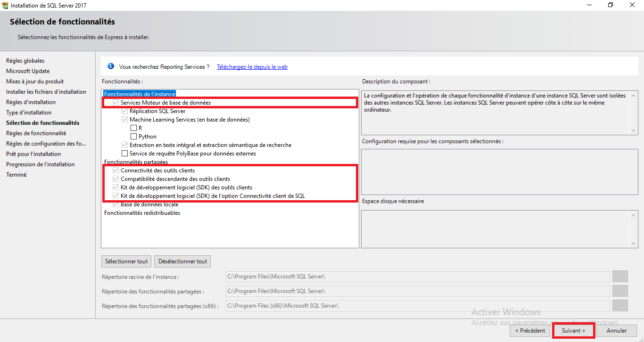This screenshot has width=644, height=342.
Task: Go to Type d'installation step in sidebar
Action: tap(28, 113)
